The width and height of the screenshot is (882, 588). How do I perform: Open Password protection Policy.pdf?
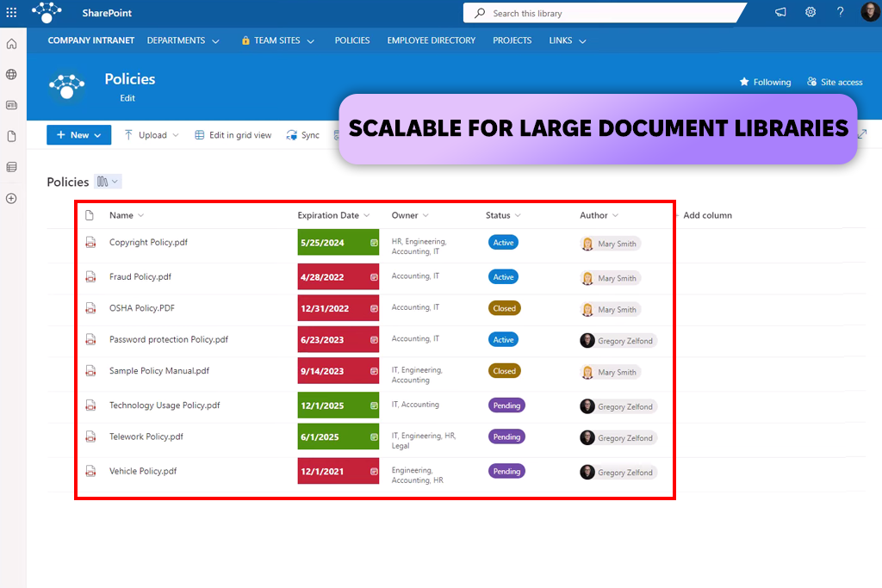pyautogui.click(x=169, y=339)
